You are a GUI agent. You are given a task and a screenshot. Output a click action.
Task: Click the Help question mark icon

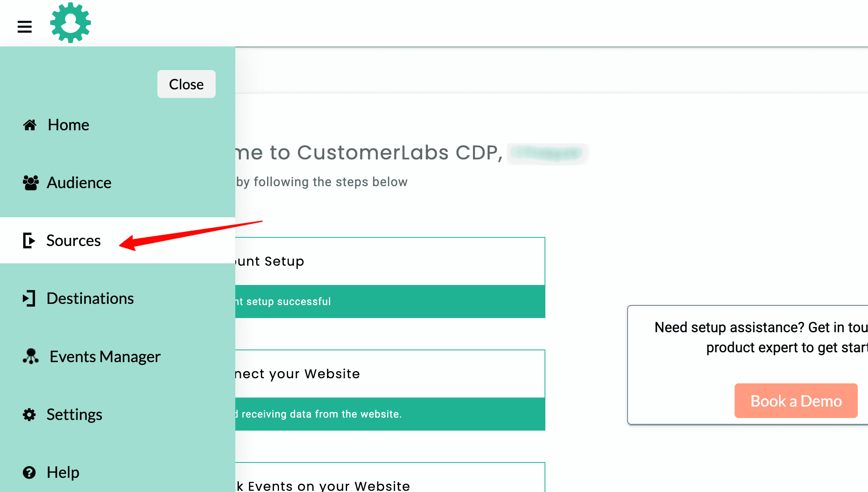point(29,472)
